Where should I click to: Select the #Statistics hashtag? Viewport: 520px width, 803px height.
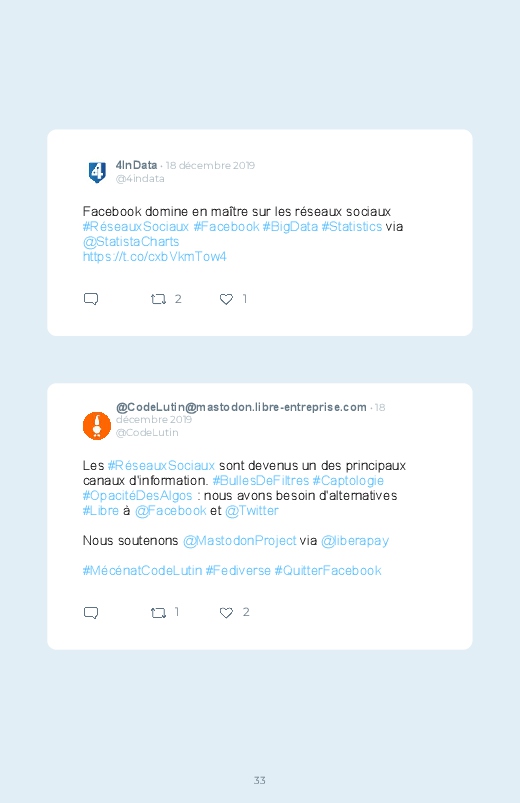[x=351, y=226]
